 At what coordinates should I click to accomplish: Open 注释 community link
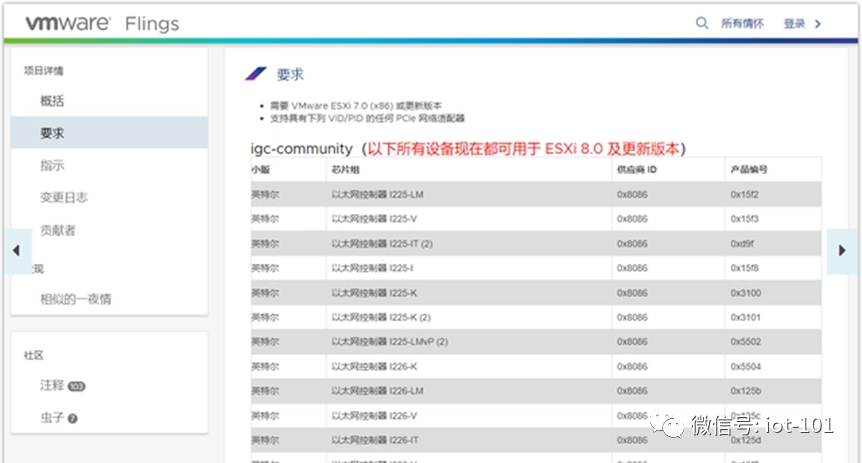[x=52, y=385]
